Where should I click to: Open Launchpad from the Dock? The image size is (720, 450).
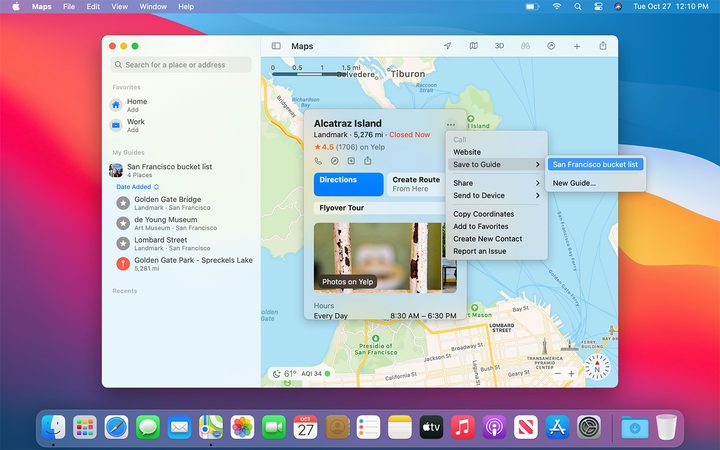click(85, 428)
